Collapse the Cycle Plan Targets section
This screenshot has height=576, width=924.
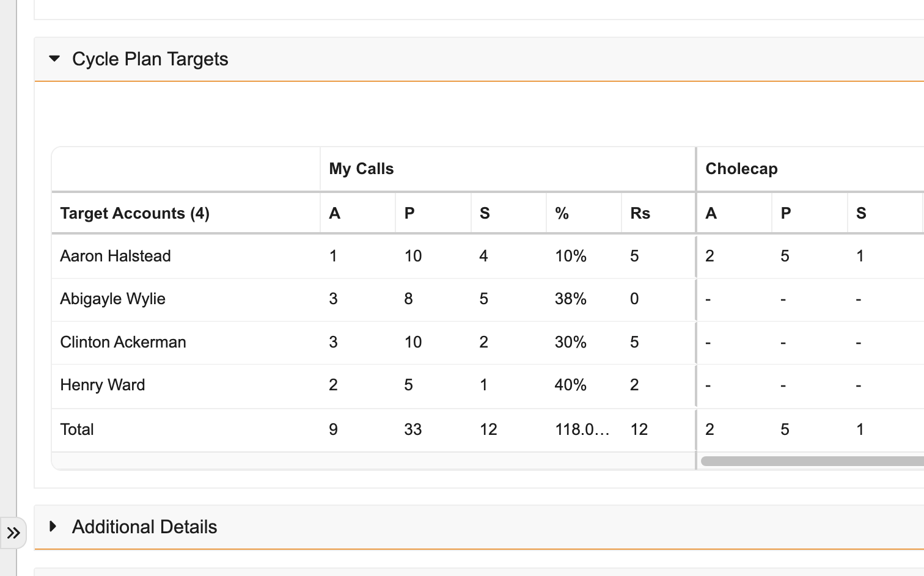54,59
